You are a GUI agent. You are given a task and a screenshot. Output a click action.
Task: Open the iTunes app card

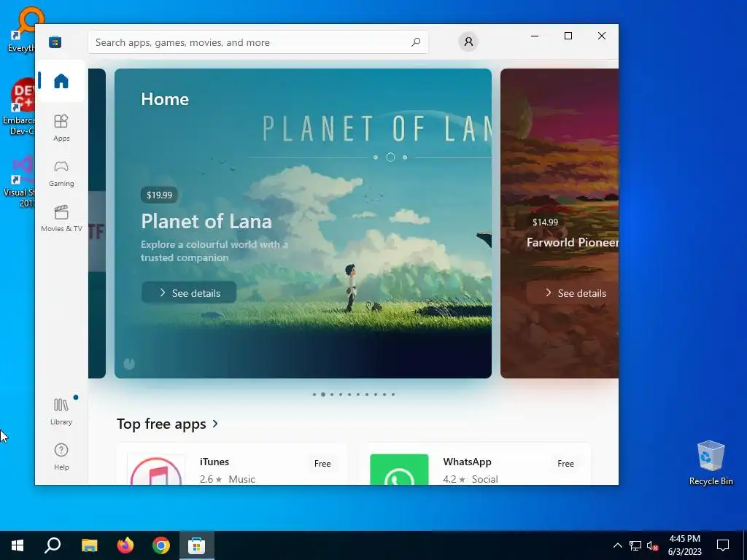[231, 464]
